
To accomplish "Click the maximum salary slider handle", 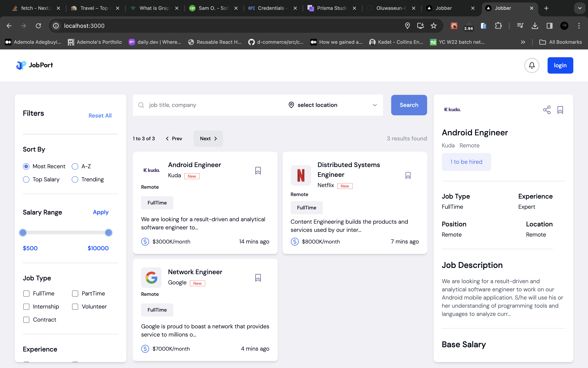I will pos(108,232).
